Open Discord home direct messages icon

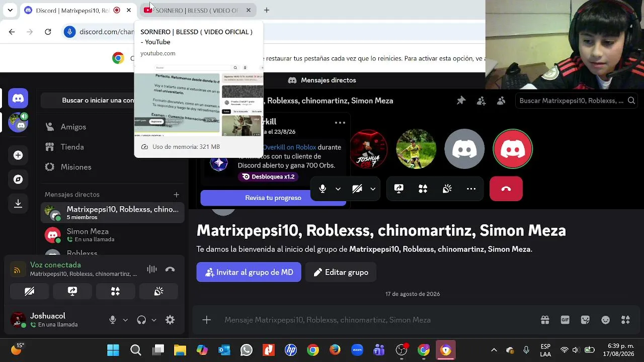(18, 99)
